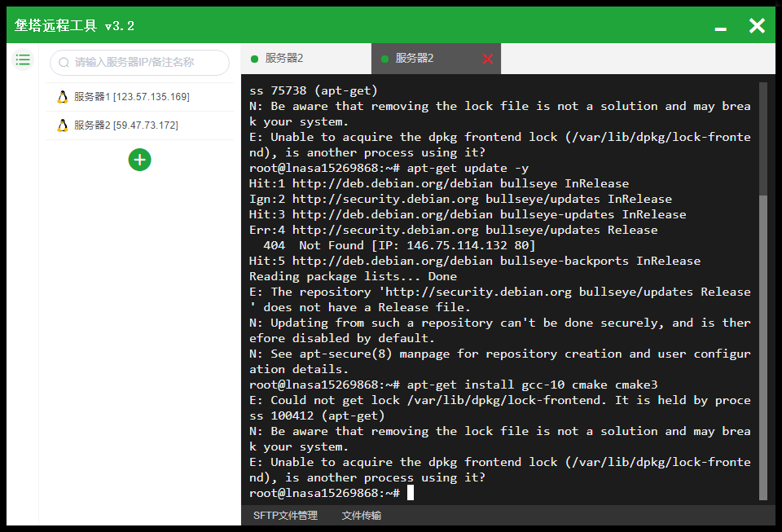The height and width of the screenshot is (532, 782).
Task: Click the penguin icon of 服务器2
Action: [x=63, y=125]
